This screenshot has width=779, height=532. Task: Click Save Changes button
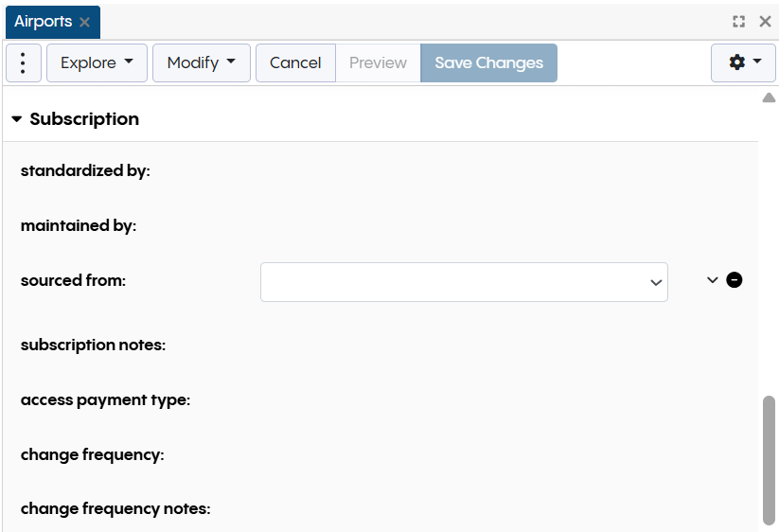[x=488, y=62]
